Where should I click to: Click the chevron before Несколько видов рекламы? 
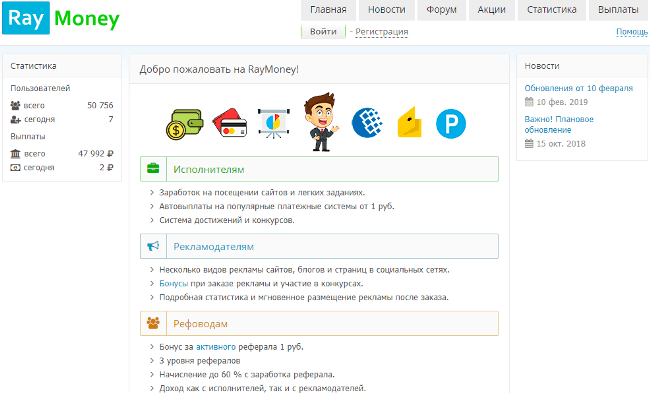click(x=152, y=270)
